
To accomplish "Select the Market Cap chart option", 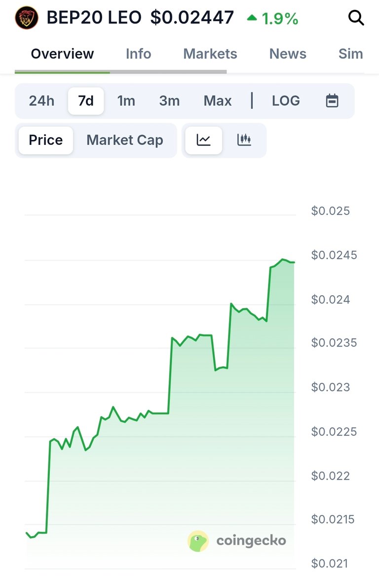I will point(125,140).
